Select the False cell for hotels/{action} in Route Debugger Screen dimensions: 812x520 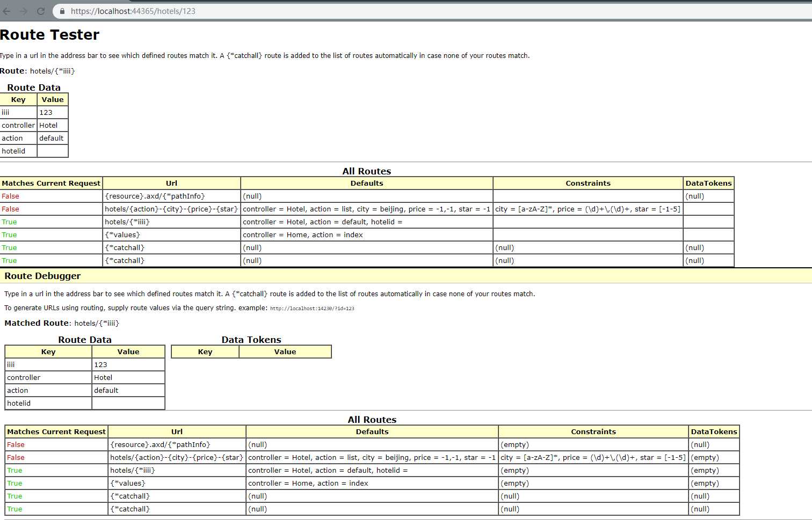(x=56, y=457)
